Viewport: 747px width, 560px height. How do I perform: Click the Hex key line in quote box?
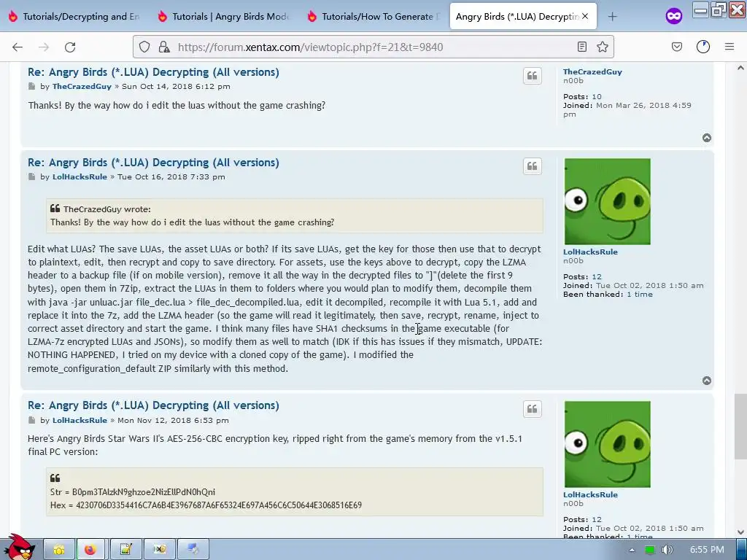[x=206, y=505]
